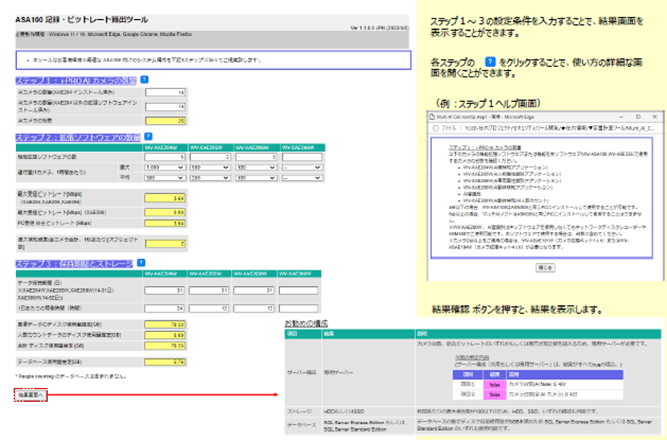Maximize the Microsoft Edge help window
The height and width of the screenshot is (440, 667).
pos(638,117)
